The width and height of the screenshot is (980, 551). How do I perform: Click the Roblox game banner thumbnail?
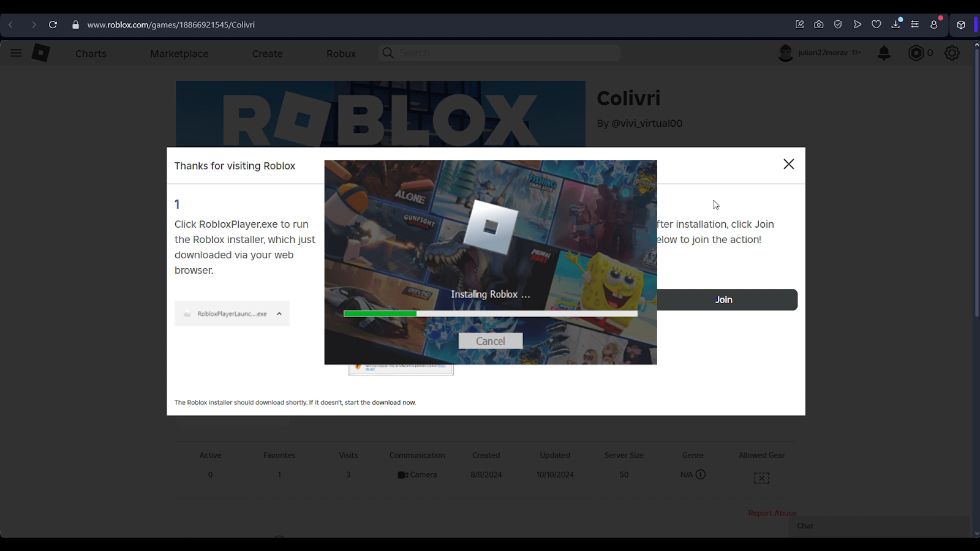380,114
